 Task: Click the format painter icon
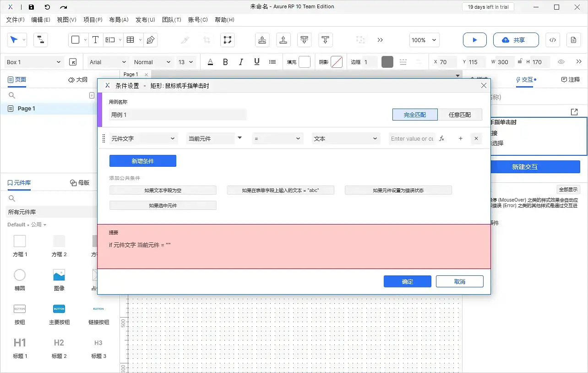[x=185, y=40]
